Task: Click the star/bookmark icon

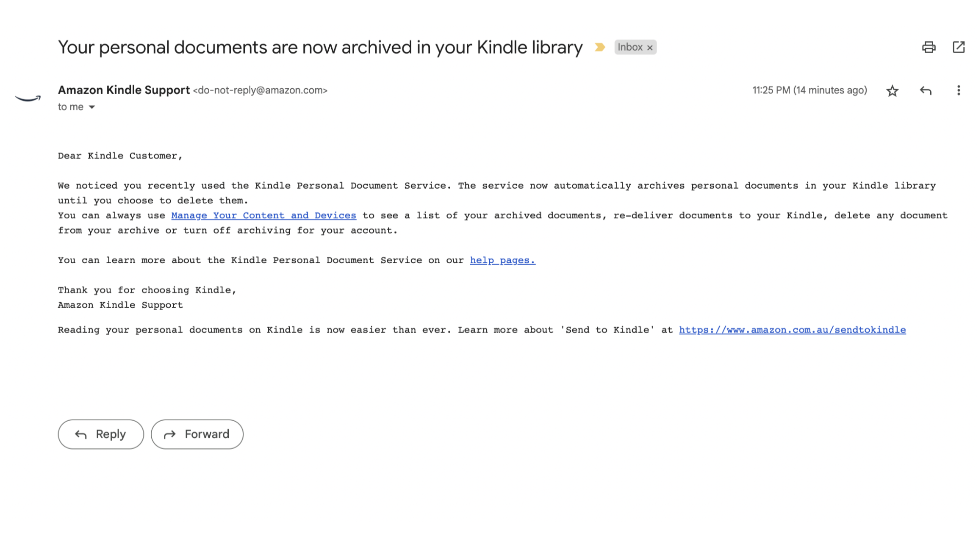Action: point(892,90)
